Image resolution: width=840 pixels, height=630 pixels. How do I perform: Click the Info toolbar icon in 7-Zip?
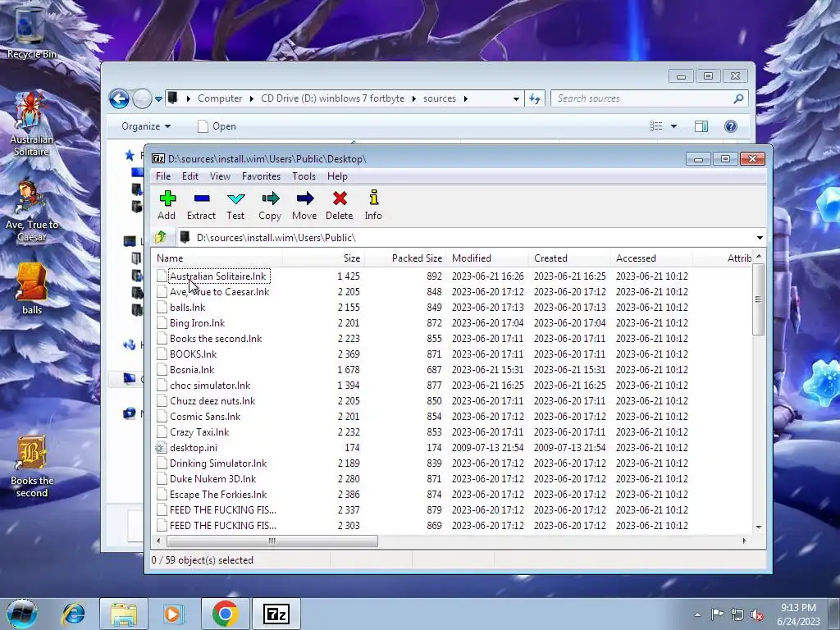tap(373, 205)
